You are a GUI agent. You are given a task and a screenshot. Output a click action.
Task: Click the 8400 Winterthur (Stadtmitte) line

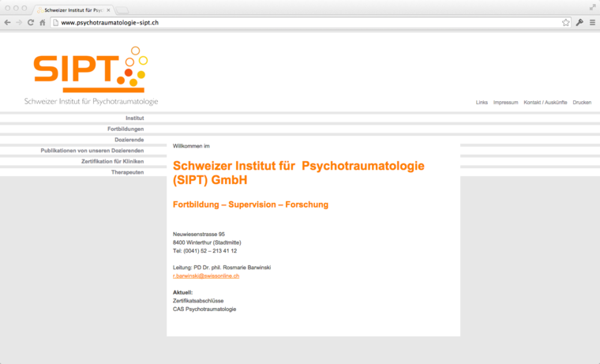click(207, 242)
